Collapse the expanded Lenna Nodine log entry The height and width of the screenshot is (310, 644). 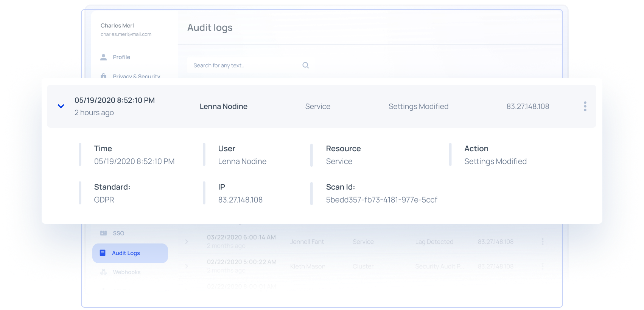click(x=61, y=106)
